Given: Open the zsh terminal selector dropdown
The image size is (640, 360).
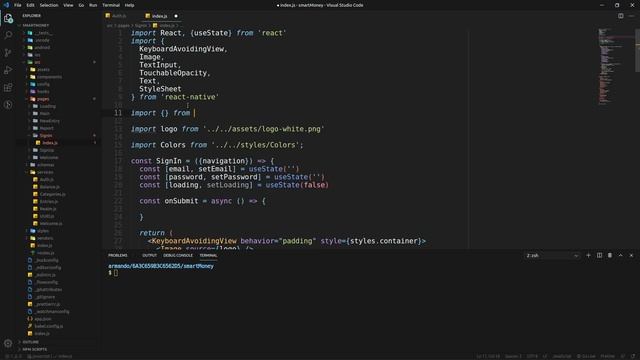Looking at the screenshot, I should (552, 256).
